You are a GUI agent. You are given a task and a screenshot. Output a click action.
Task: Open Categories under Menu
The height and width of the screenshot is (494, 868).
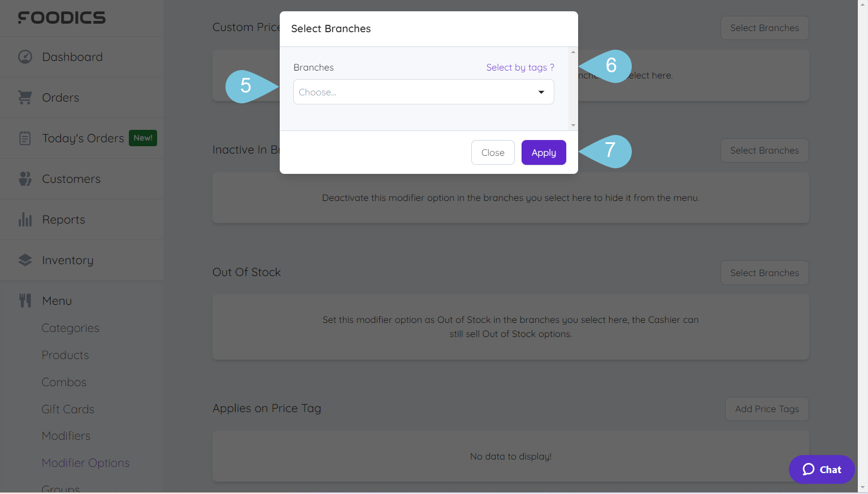[x=71, y=328]
